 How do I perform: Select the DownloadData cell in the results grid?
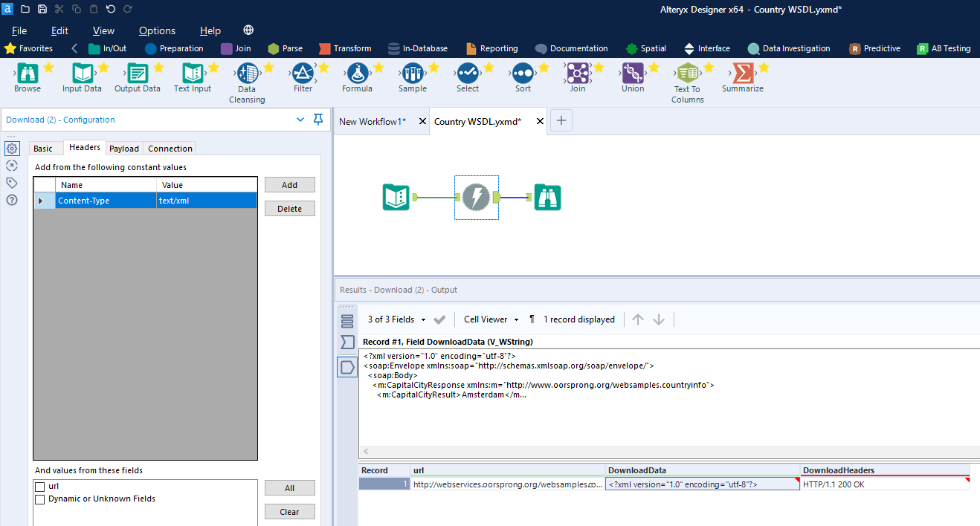click(x=702, y=483)
